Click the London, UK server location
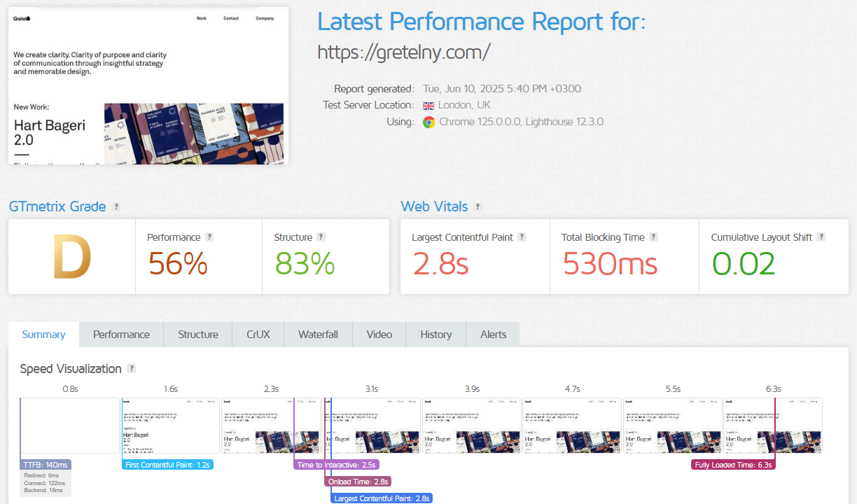Screen dimensions: 857x504 [464, 106]
